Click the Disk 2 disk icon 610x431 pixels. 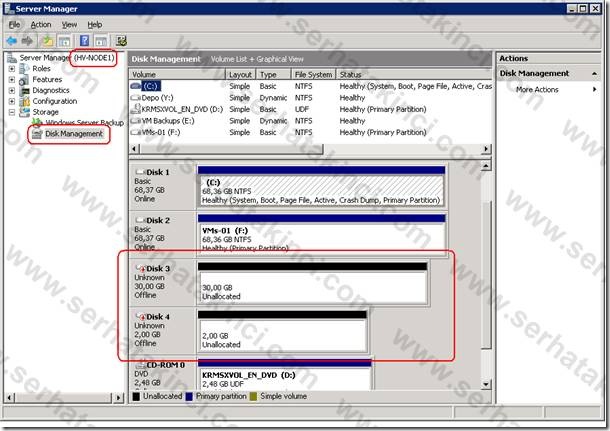(140, 220)
